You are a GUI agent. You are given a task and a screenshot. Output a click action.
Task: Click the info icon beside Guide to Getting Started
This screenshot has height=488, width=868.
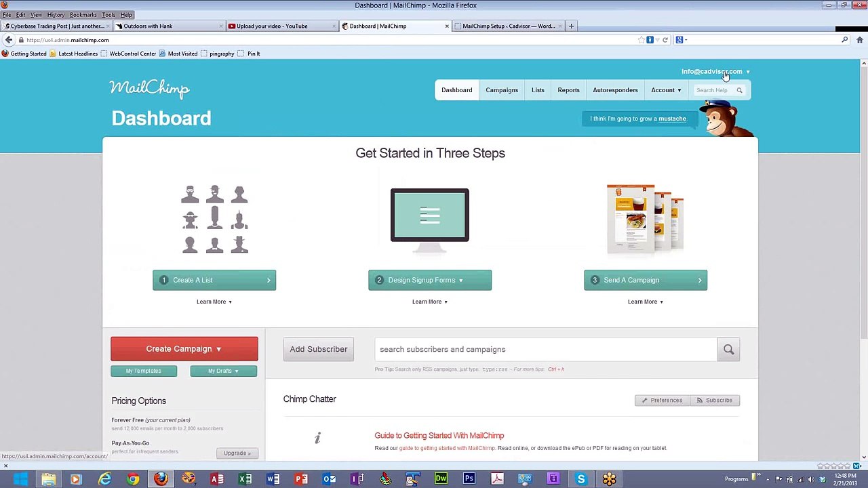click(x=317, y=439)
